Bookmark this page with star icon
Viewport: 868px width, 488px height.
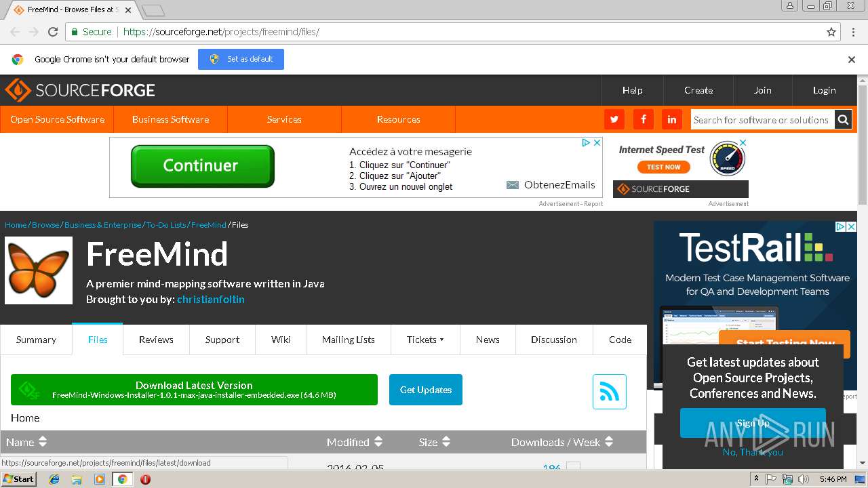click(x=831, y=32)
